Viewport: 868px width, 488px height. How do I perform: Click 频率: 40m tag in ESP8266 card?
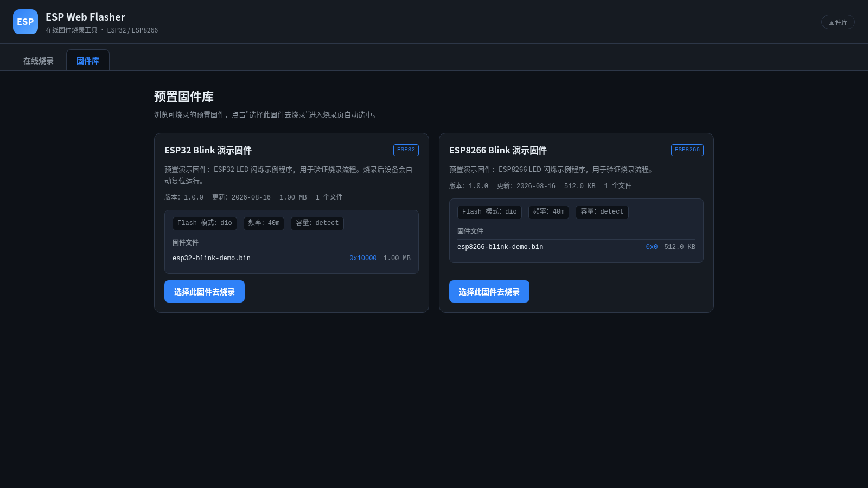click(548, 212)
